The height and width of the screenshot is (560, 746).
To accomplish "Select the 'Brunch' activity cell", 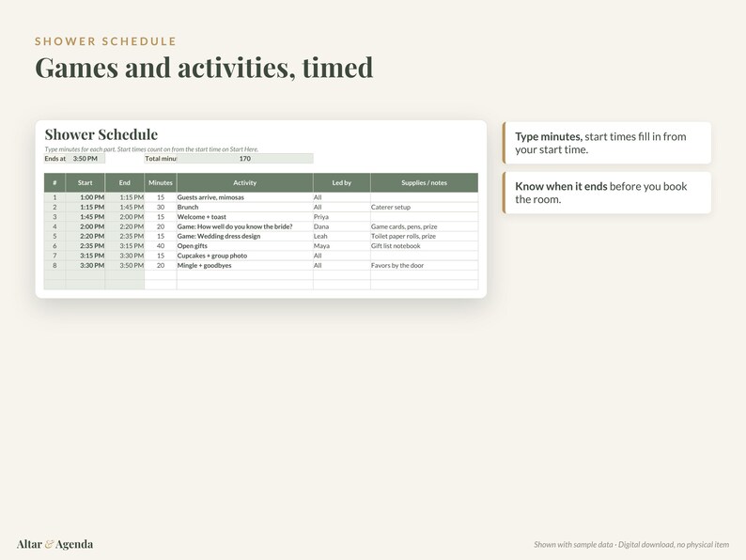I will click(245, 207).
